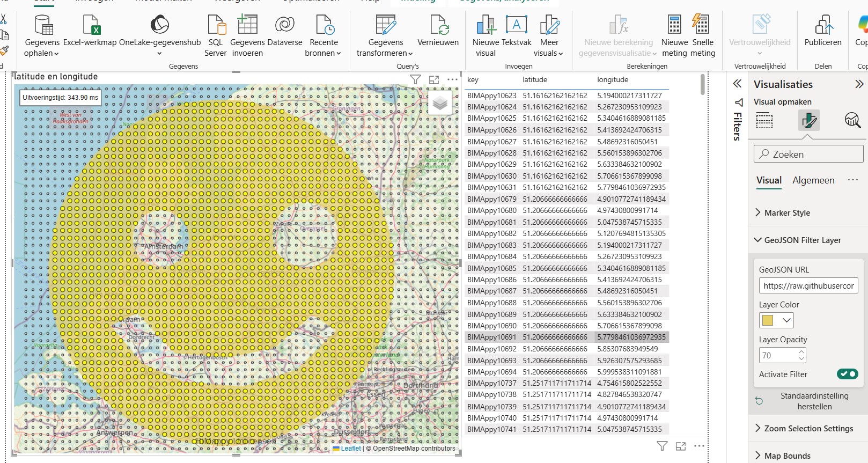The height and width of the screenshot is (463, 868).
Task: Switch to the Visual formatting tab
Action: click(769, 180)
